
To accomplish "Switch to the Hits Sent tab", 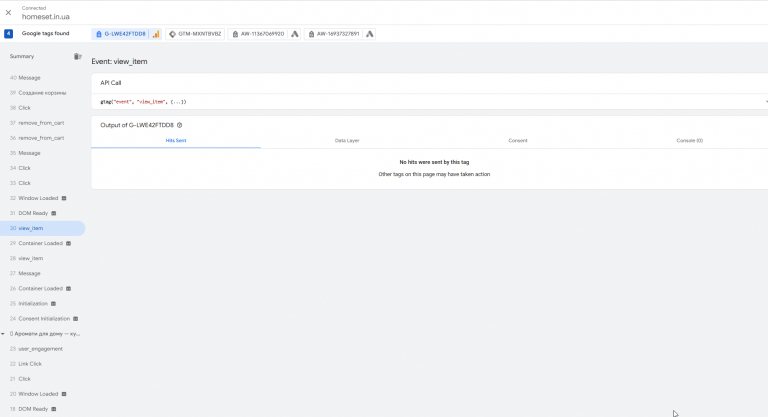I will pos(176,141).
